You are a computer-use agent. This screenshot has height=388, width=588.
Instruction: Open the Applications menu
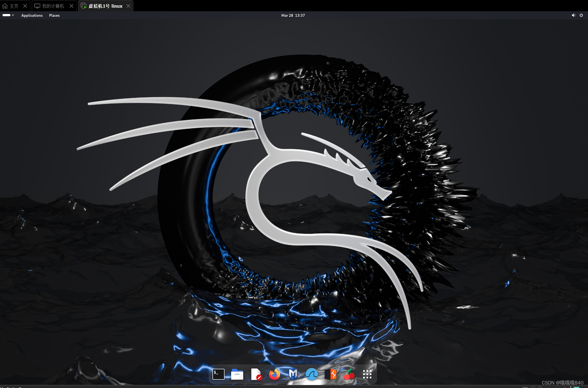(x=32, y=15)
